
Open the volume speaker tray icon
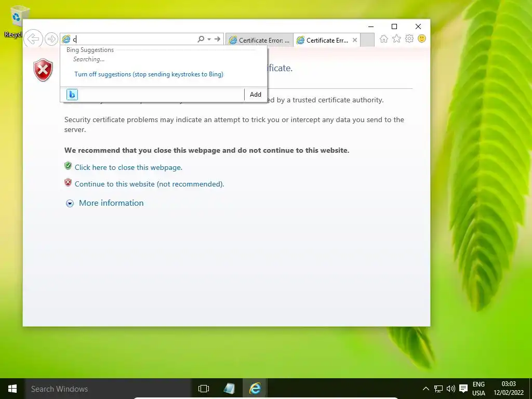click(x=450, y=389)
